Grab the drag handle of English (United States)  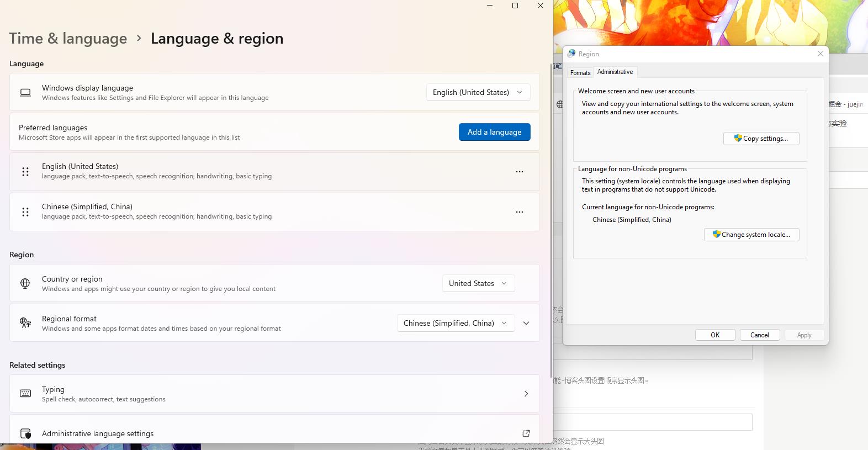(x=25, y=172)
